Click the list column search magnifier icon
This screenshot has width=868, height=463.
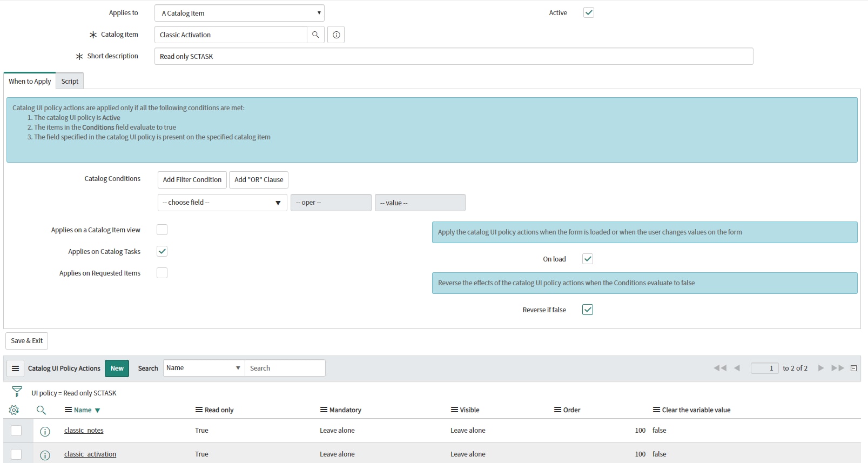coord(41,410)
